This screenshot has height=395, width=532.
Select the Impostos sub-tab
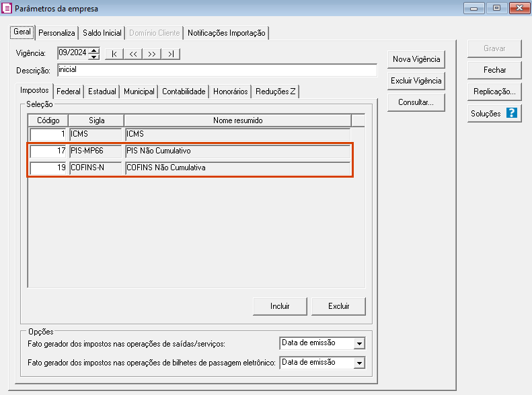(34, 90)
